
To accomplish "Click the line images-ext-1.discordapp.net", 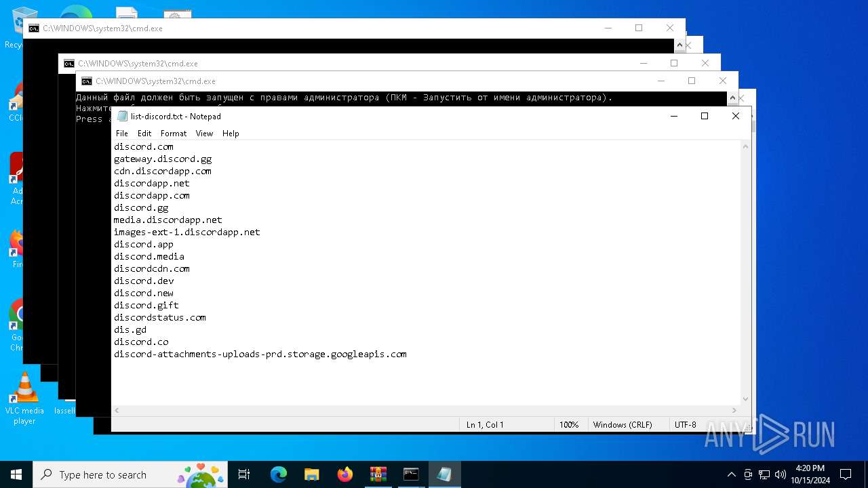I will 187,232.
